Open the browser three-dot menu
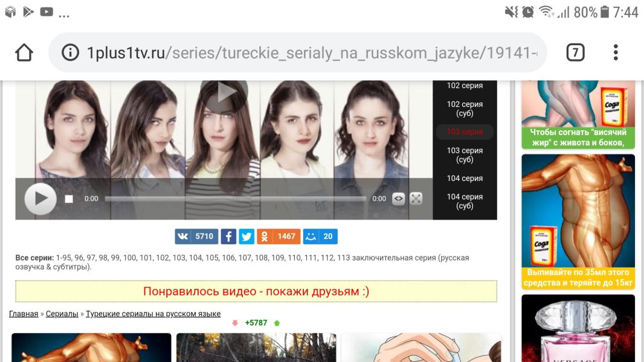 (x=615, y=52)
